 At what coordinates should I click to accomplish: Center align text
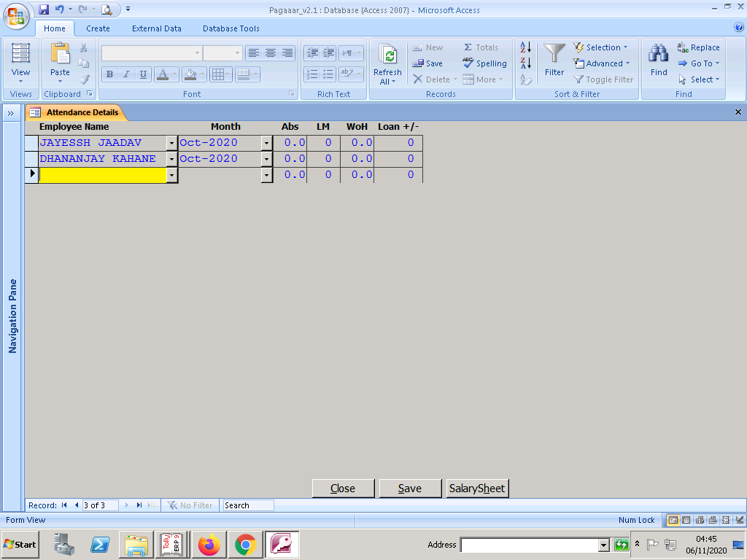tap(271, 52)
